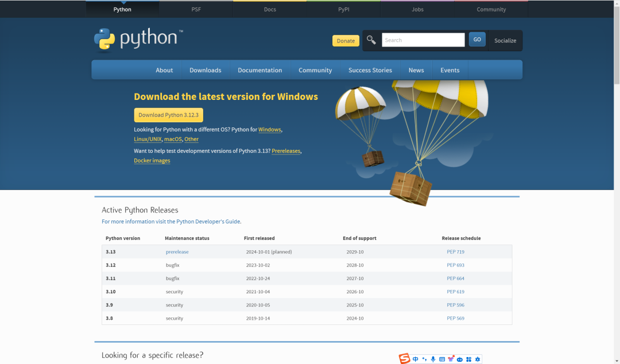Click the Sogou input method logo icon
The width and height of the screenshot is (620, 364).
pyautogui.click(x=404, y=359)
